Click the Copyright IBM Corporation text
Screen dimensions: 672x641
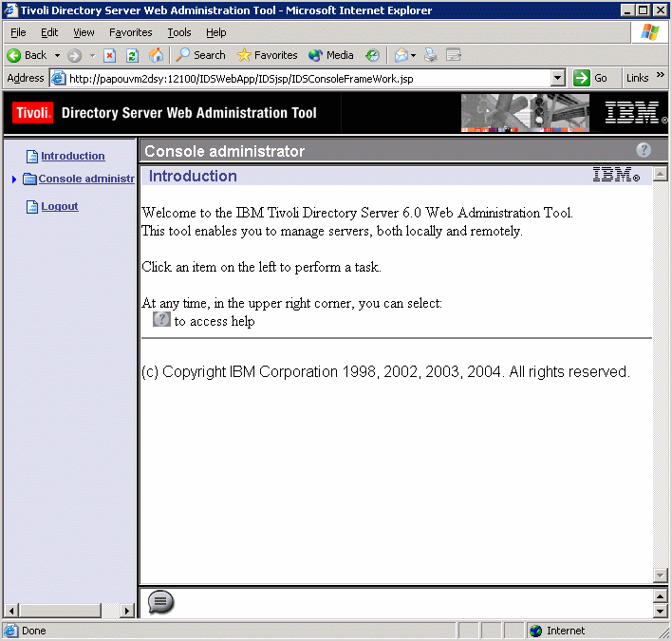pos(385,371)
